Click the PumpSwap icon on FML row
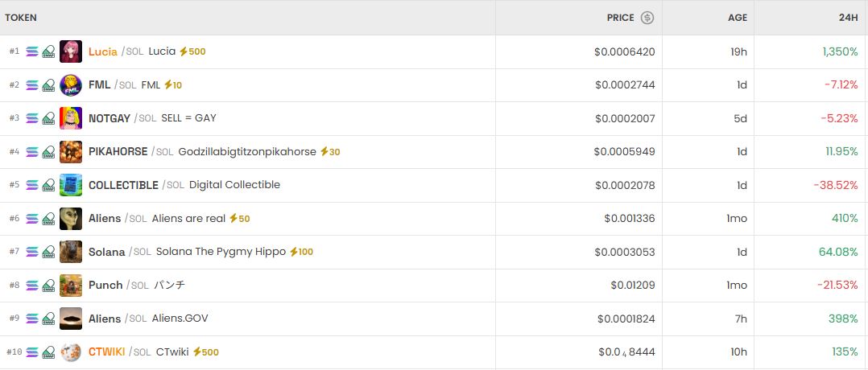868x370 pixels. click(x=48, y=85)
